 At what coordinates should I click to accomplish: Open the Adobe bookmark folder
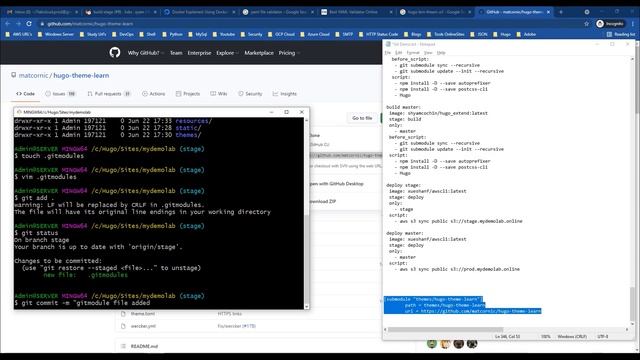(x=526, y=34)
